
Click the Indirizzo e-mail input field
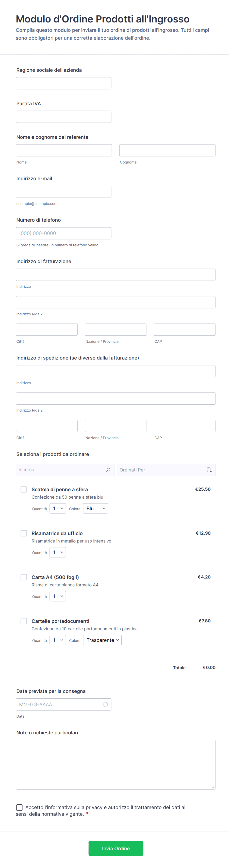pyautogui.click(x=63, y=192)
